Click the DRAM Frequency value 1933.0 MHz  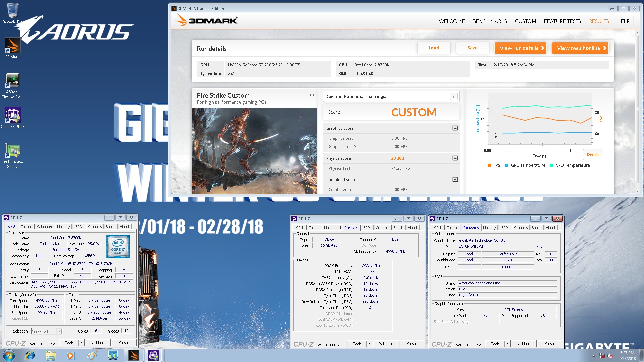tap(370, 265)
